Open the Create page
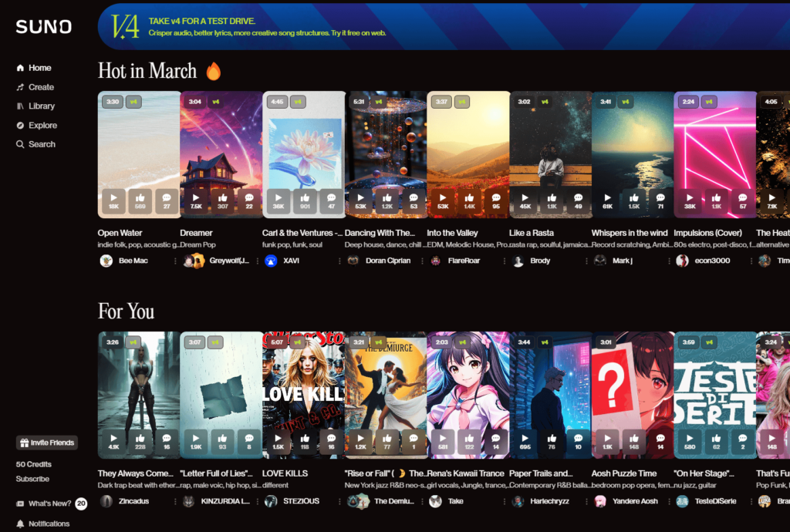 click(x=41, y=87)
